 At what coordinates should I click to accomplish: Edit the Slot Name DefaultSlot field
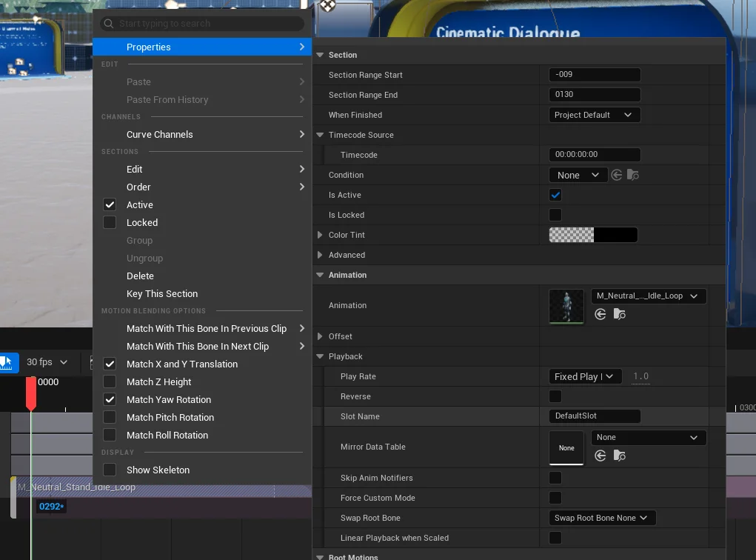click(595, 416)
